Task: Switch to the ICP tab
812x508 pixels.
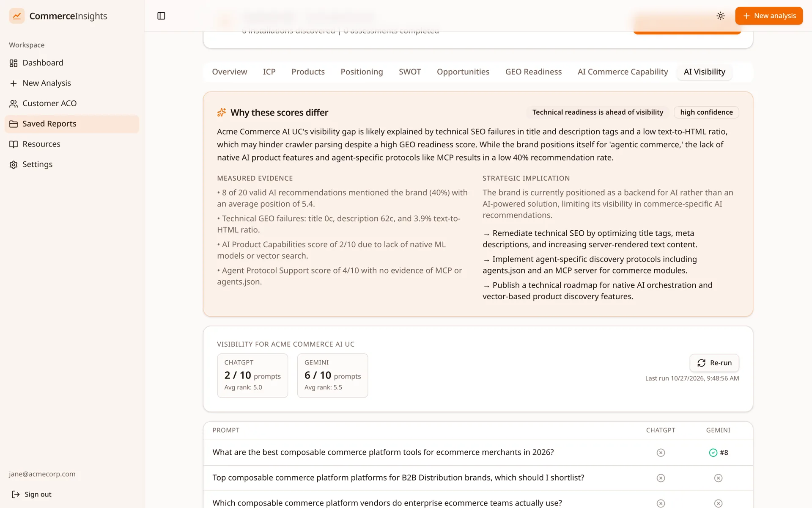Action: (x=269, y=72)
